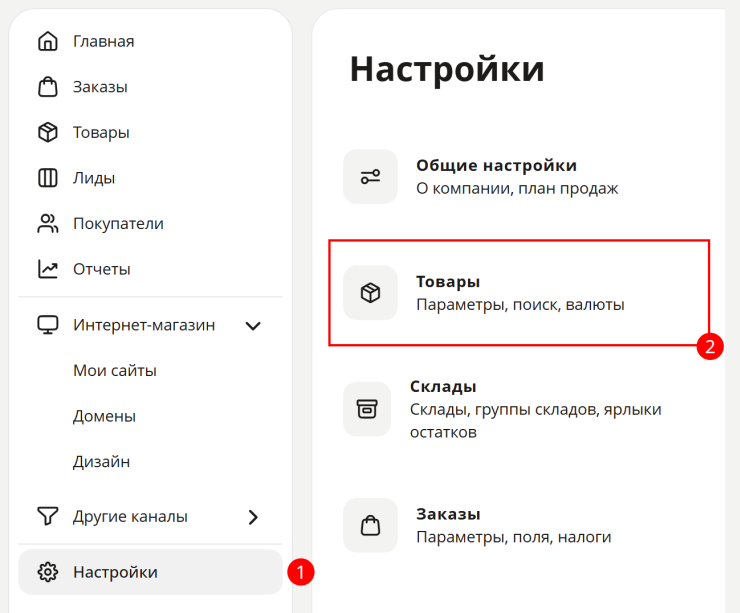The height and width of the screenshot is (613, 740).
Task: Click the archive box icon of Склады
Action: tap(367, 409)
